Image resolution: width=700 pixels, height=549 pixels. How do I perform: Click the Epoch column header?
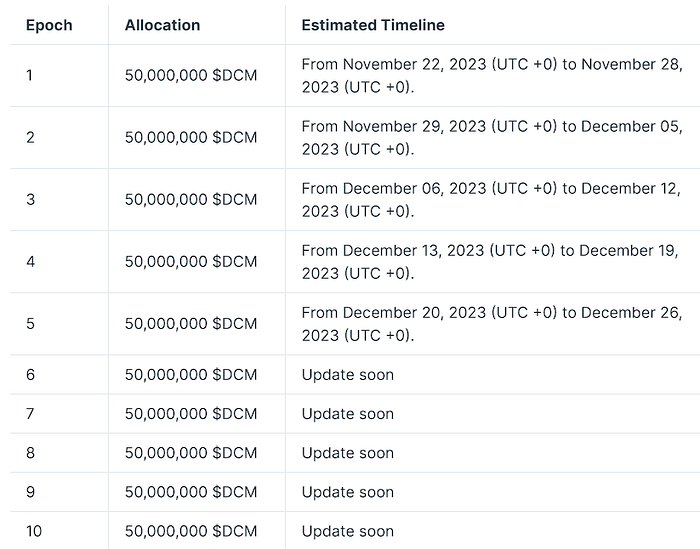pos(49,25)
